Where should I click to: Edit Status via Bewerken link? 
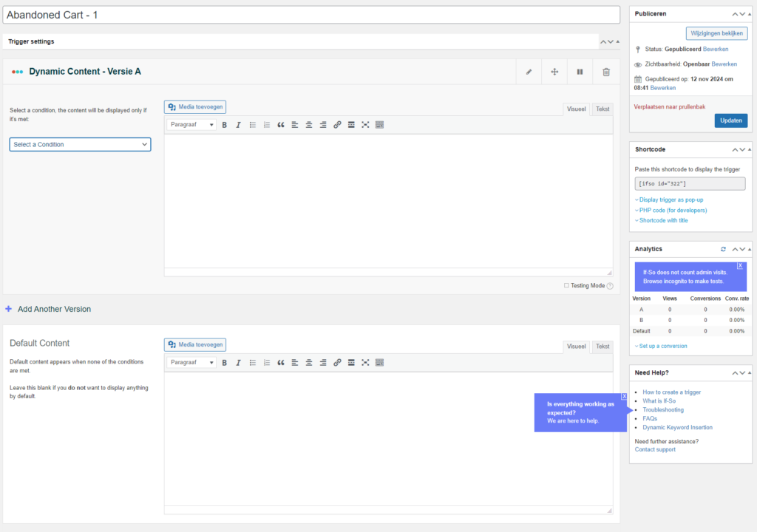point(716,50)
